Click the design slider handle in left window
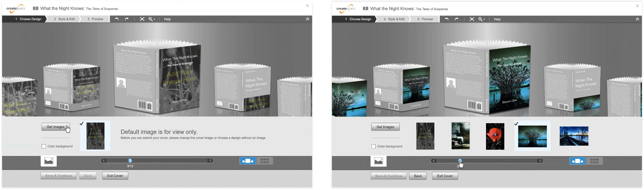Screen dimensions: 644x190 (x=130, y=161)
